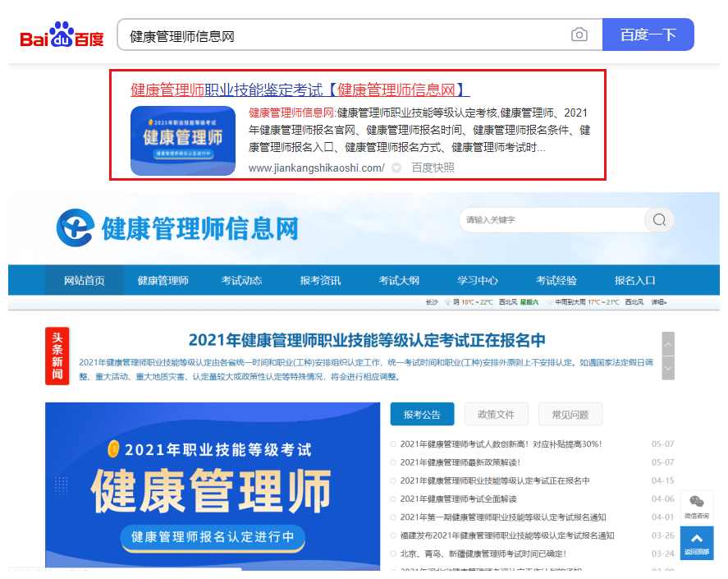Open the 健康管理师职业技能鉴定考试 result title
Viewport: 728px width, 579px height.
(300, 90)
